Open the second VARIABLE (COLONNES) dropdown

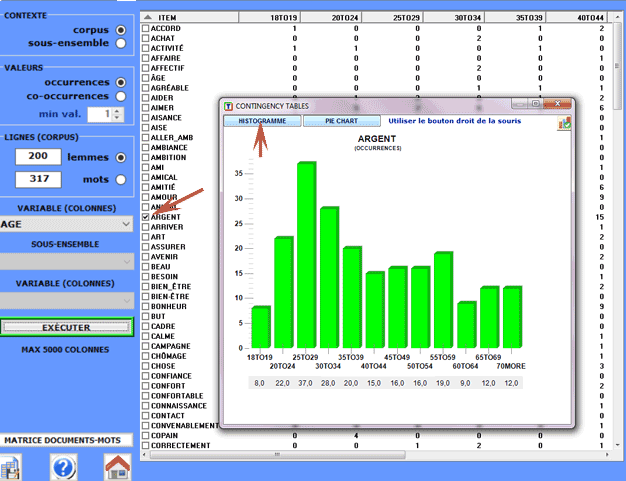tap(66, 300)
